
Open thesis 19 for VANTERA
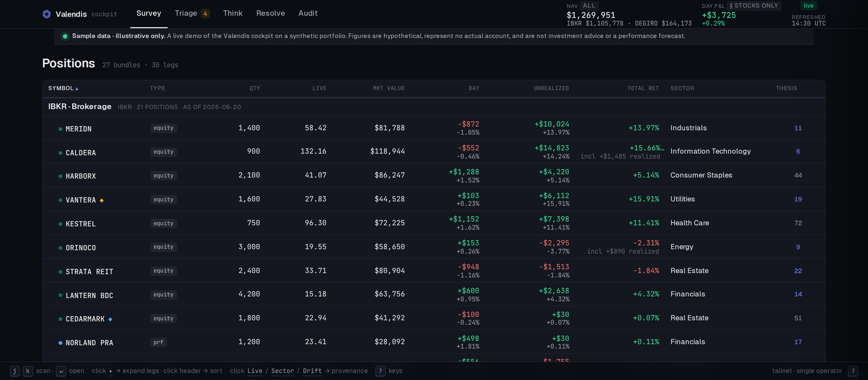797,199
